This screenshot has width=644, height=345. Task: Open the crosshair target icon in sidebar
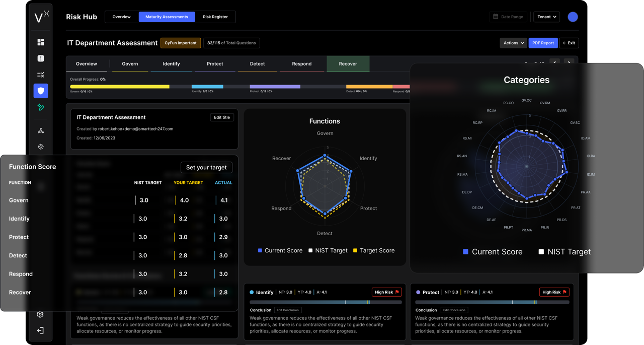[x=41, y=147]
